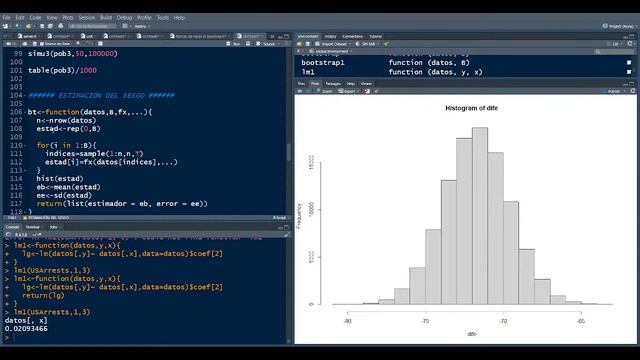Open the View menu
The height and width of the screenshot is (360, 640).
tap(52, 18)
